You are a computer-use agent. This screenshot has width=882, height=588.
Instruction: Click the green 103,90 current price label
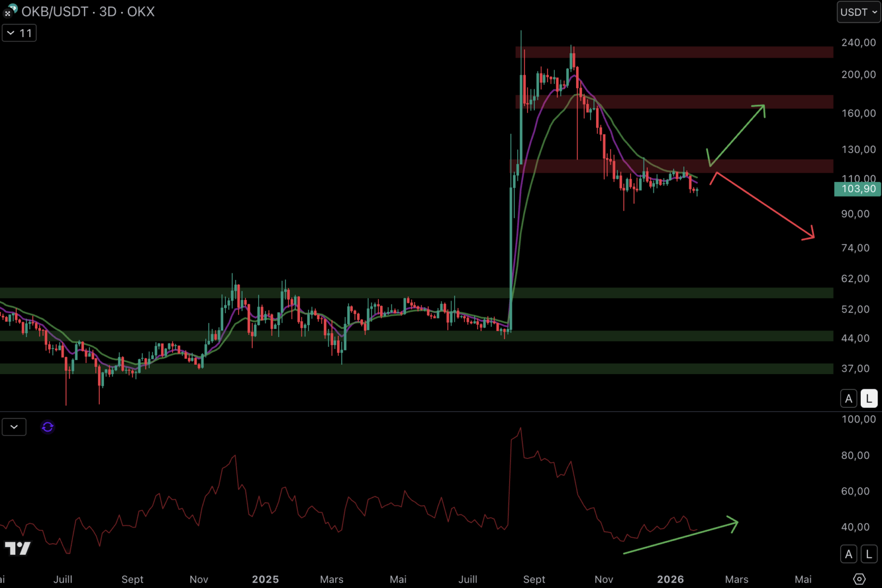click(x=857, y=189)
